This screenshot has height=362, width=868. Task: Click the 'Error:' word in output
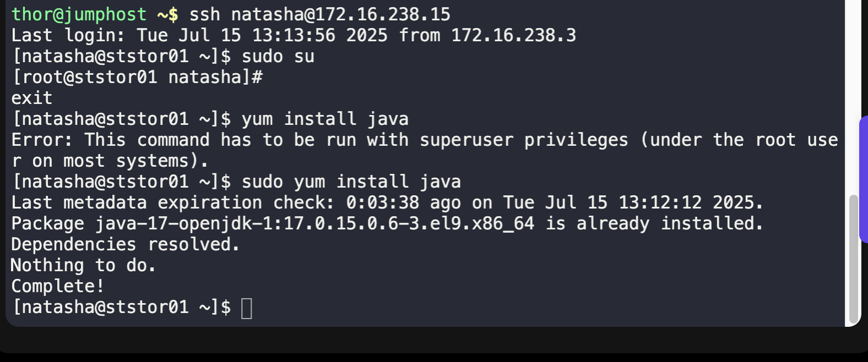tap(42, 140)
